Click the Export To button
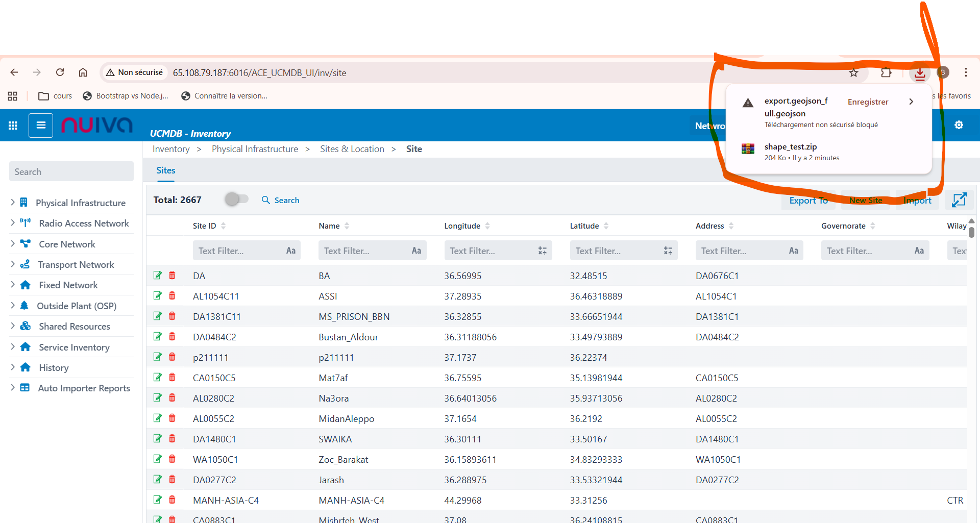 tap(808, 201)
